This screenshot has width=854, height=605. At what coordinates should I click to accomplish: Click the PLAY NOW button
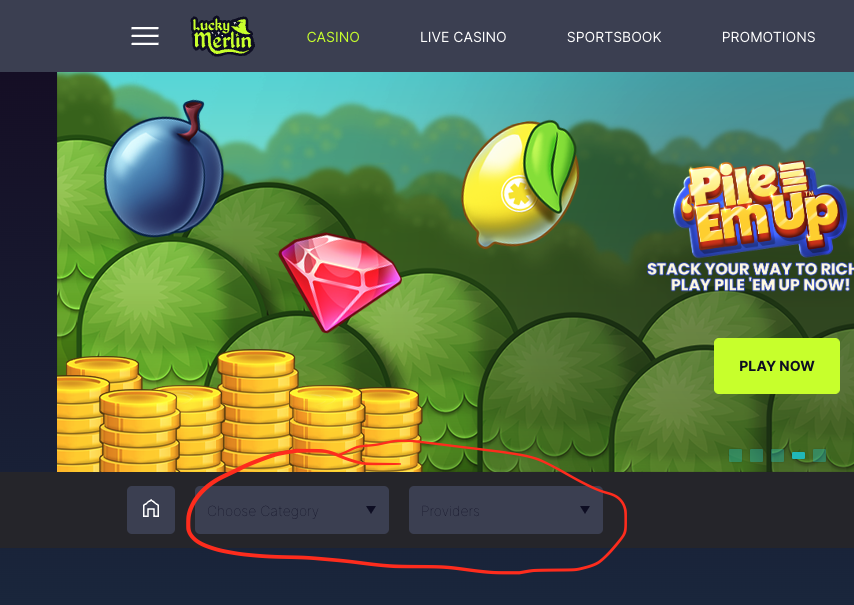777,366
